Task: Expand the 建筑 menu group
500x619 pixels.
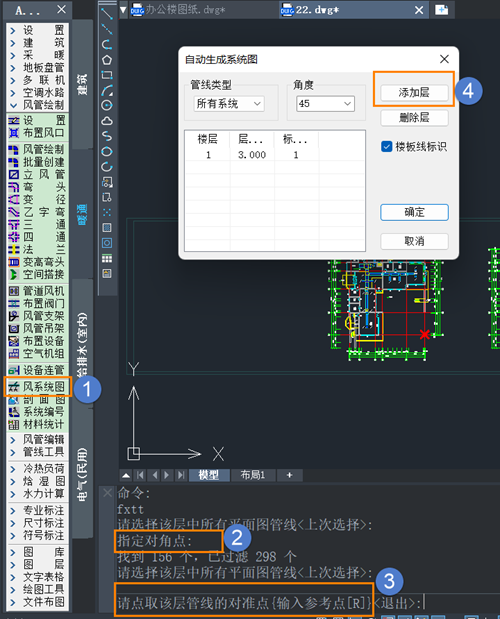Action: point(38,43)
